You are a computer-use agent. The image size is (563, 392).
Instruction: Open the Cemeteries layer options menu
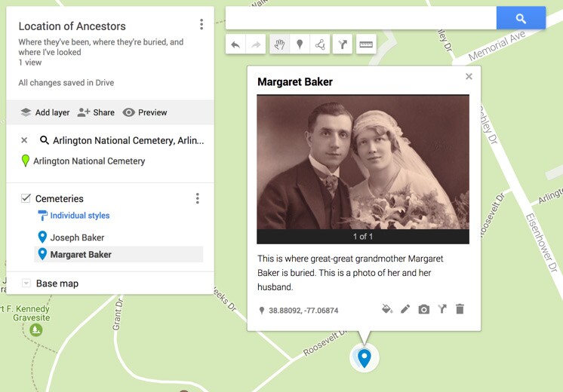coord(198,198)
